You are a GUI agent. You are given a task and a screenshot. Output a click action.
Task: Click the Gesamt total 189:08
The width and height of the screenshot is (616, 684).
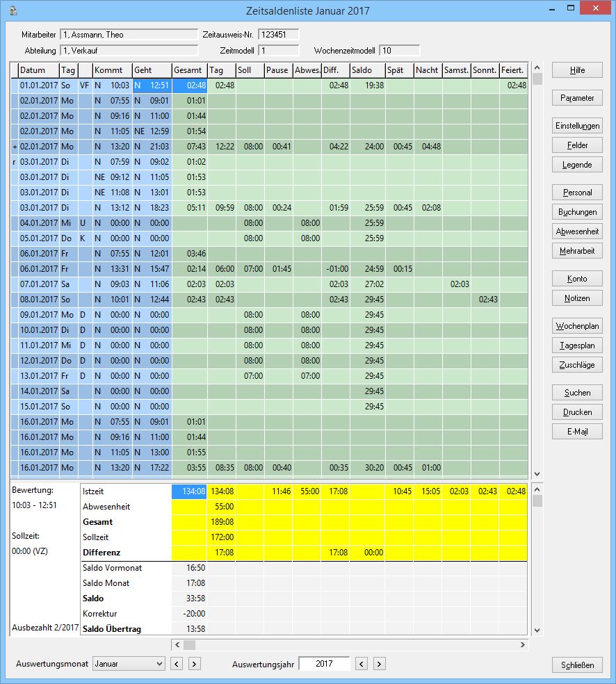click(x=222, y=522)
